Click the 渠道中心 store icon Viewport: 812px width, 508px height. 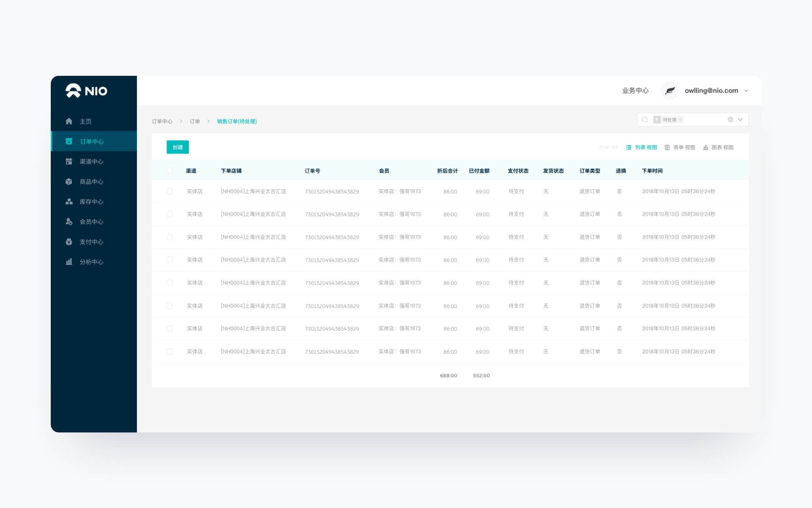pos(69,161)
